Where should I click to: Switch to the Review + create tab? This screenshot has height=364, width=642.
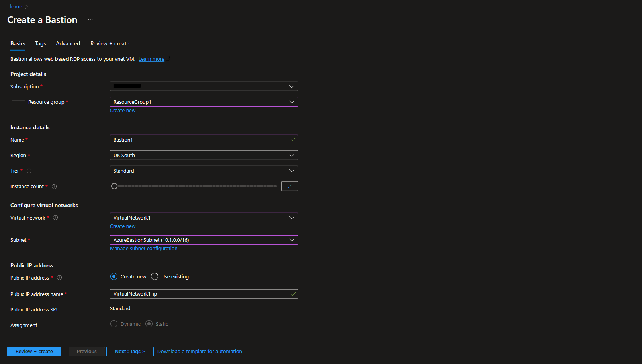pos(110,43)
